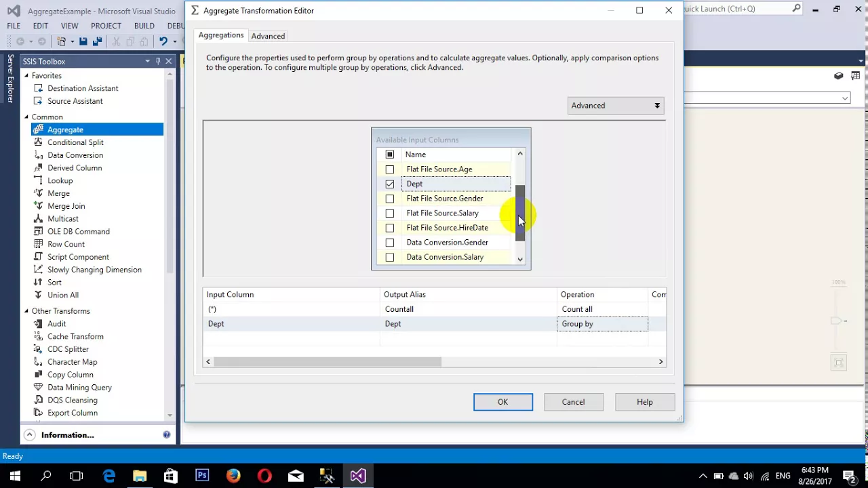Open the SSIS Toolbox help icon
The width and height of the screenshot is (868, 488).
[166, 435]
